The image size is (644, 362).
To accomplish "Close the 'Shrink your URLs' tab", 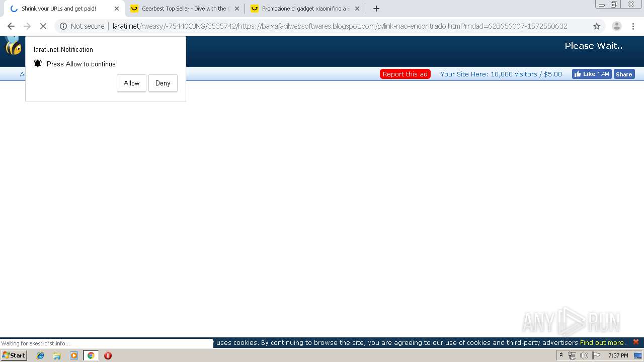I will click(x=117, y=9).
